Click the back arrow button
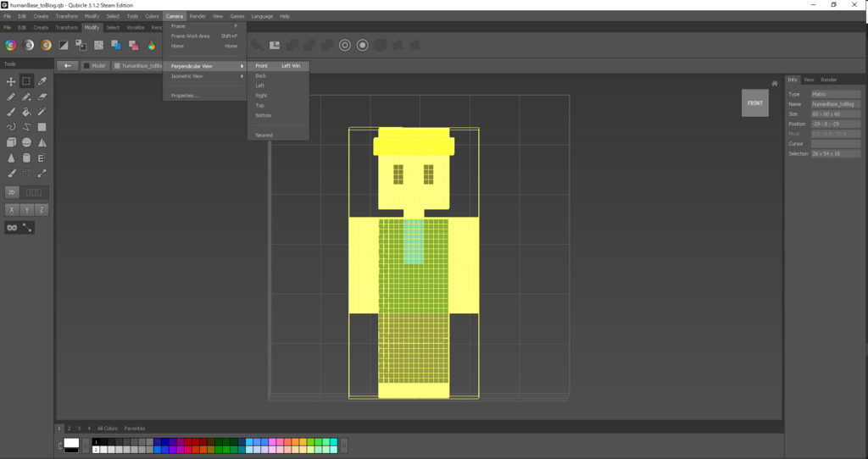The width and height of the screenshot is (868, 459). pyautogui.click(x=68, y=66)
